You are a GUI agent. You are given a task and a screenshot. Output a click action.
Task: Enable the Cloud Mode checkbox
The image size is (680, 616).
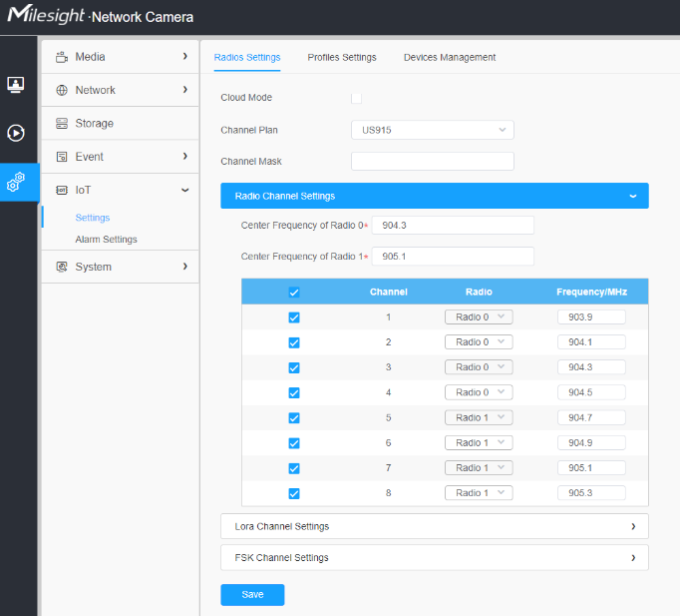356,98
